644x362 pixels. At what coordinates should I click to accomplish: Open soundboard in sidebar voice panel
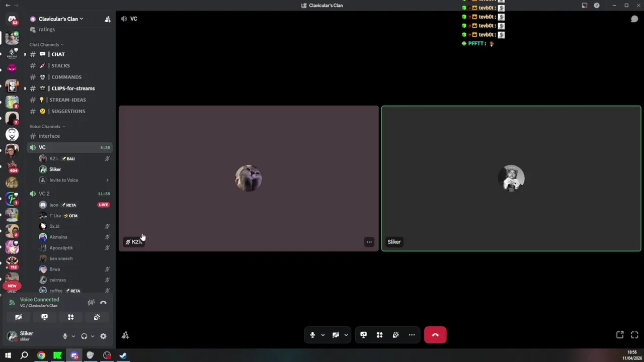click(x=97, y=317)
